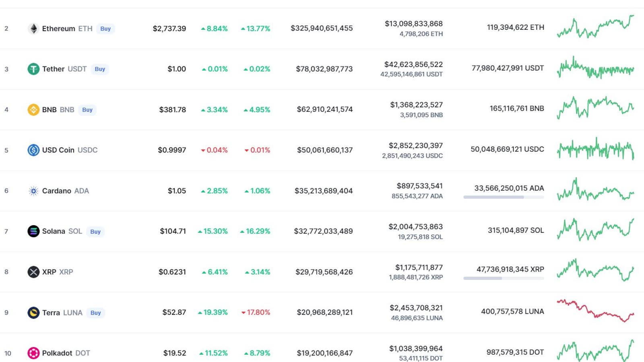644x362 pixels.
Task: Click the Cardano logo icon
Action: pos(33,191)
